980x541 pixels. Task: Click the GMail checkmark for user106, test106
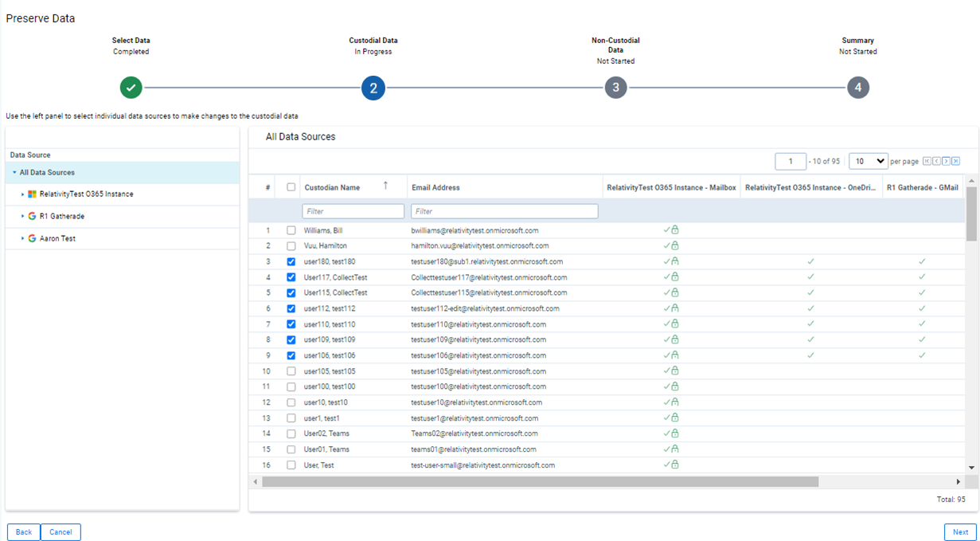922,355
